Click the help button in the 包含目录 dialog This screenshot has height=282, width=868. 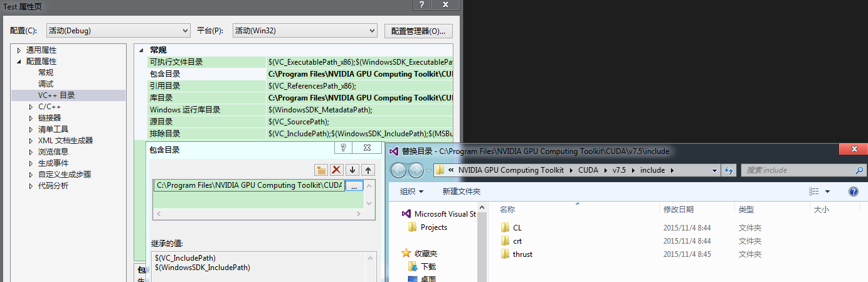point(343,148)
